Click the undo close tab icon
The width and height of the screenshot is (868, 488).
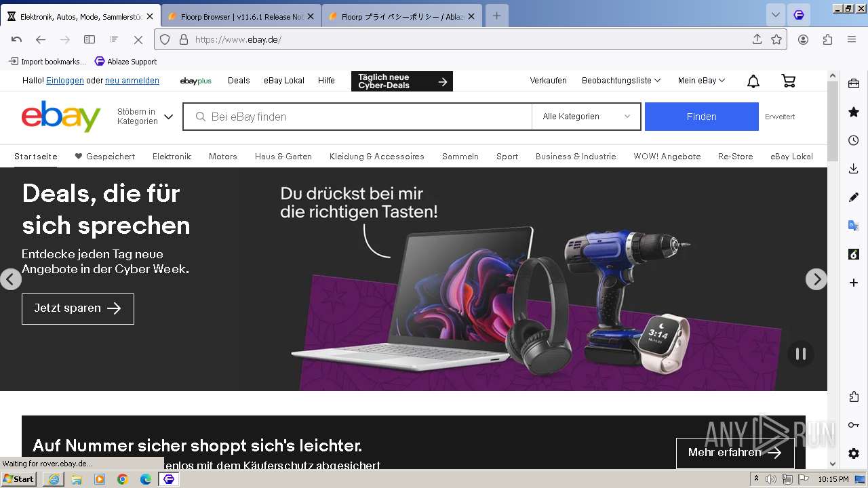tap(16, 39)
